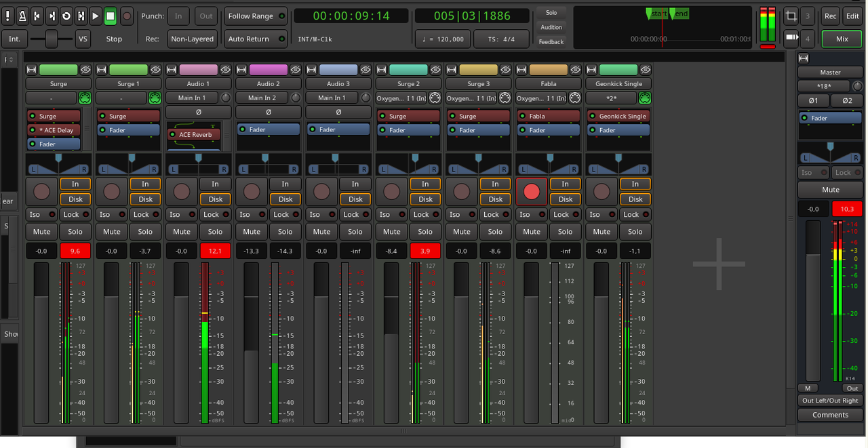Click the MIDI panic exclamation button

[8, 16]
